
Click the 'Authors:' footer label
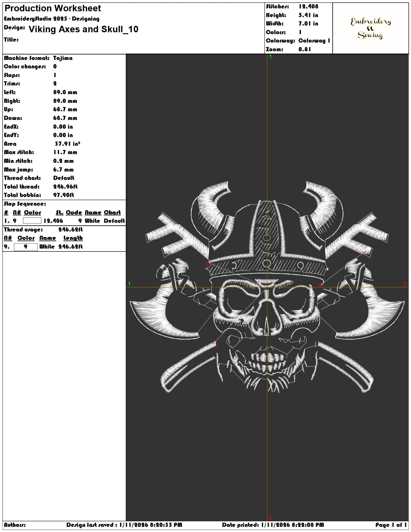(15, 525)
